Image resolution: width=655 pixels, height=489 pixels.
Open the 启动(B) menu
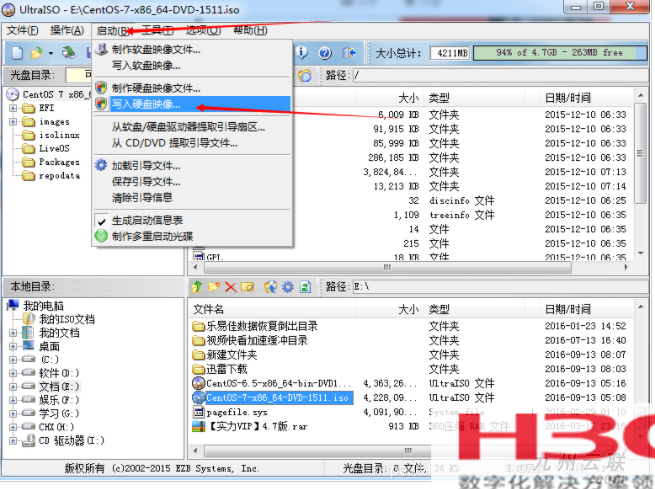pos(113,30)
